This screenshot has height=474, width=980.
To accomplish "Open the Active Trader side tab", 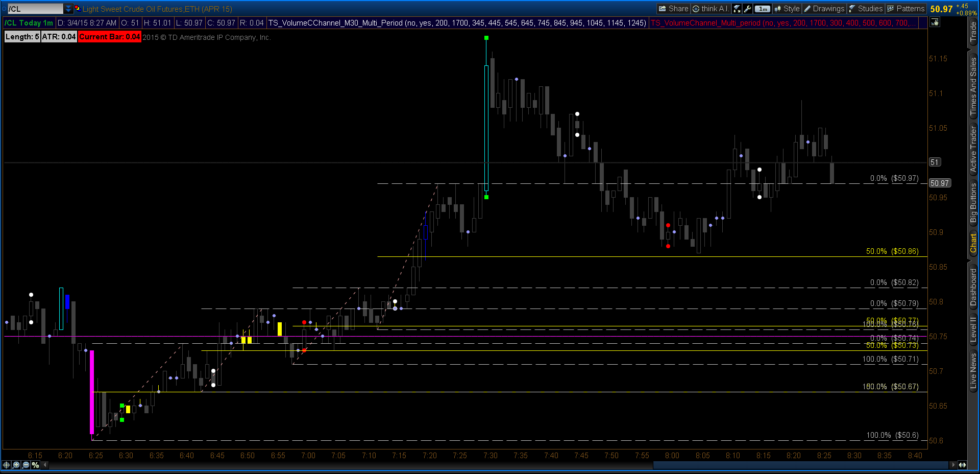I will tap(973, 150).
